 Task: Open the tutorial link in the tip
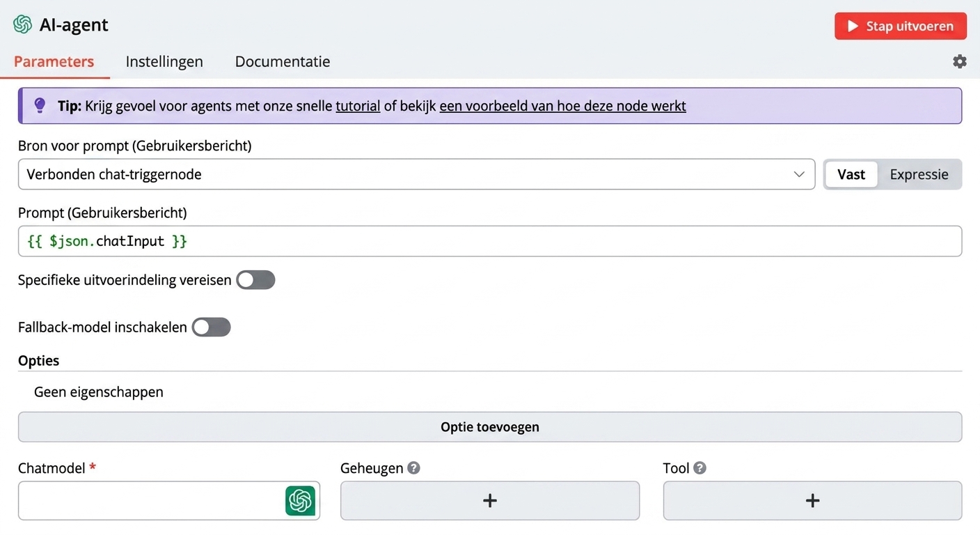coord(358,106)
